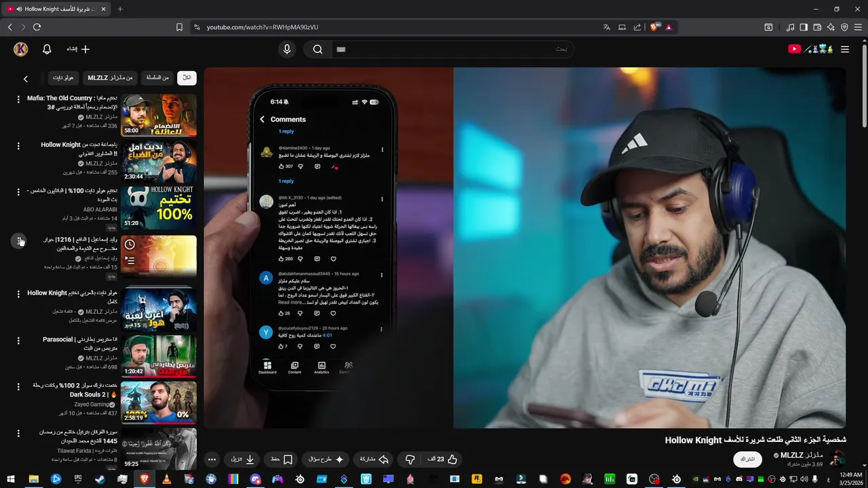This screenshot has height=488, width=868.
Task: Open Mafia: The Old Country video thumbnail
Action: coord(159,115)
